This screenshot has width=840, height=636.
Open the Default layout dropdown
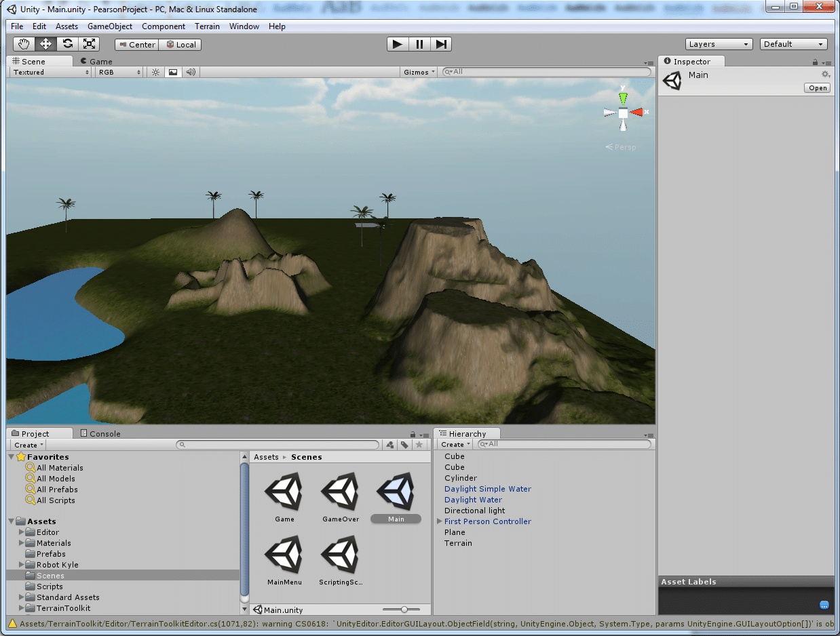(794, 44)
